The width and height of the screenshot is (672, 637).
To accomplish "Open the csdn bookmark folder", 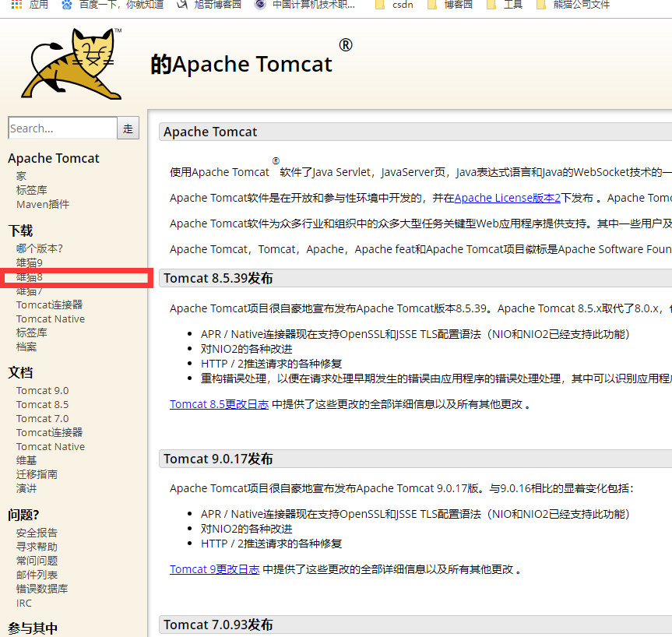I will pyautogui.click(x=394, y=5).
